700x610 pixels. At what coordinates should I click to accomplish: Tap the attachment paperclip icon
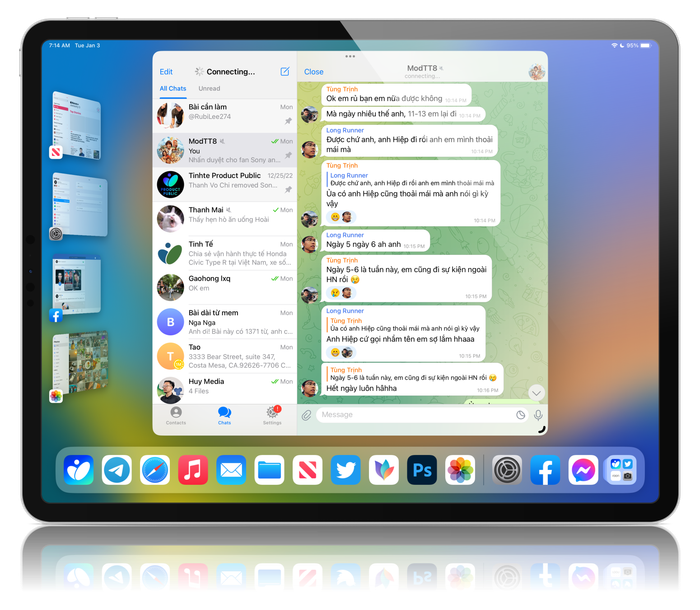(x=306, y=415)
